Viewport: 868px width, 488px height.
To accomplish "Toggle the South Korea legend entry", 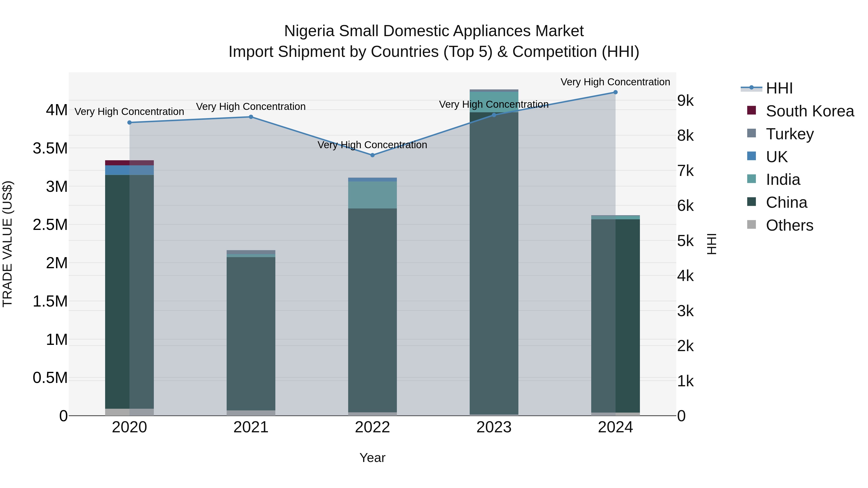I will 800,111.
